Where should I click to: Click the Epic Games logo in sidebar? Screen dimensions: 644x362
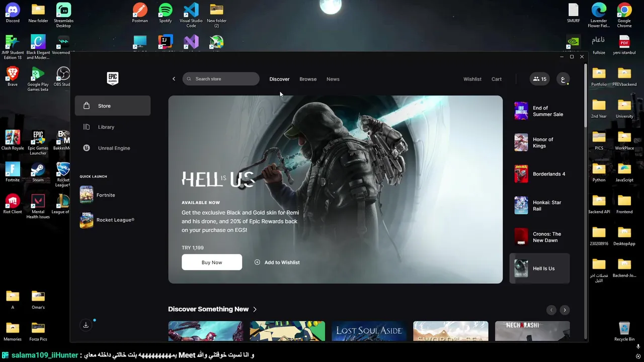click(x=113, y=78)
